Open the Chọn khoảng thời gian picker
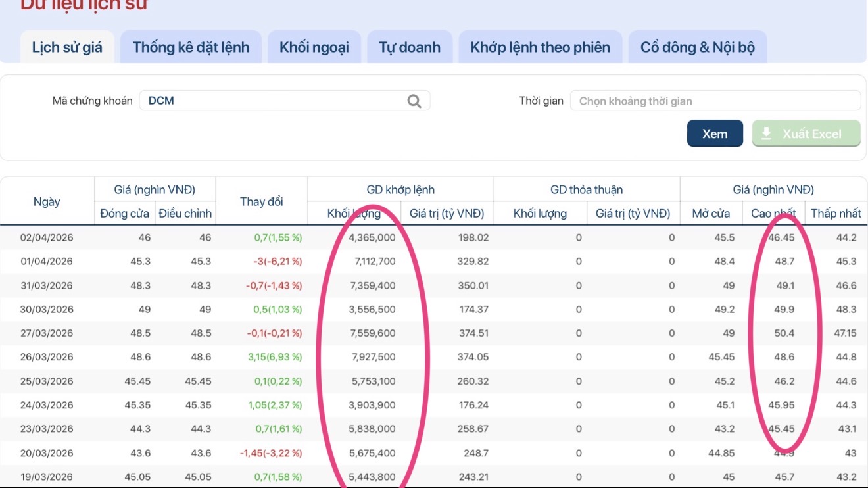This screenshot has height=488, width=868. (715, 101)
